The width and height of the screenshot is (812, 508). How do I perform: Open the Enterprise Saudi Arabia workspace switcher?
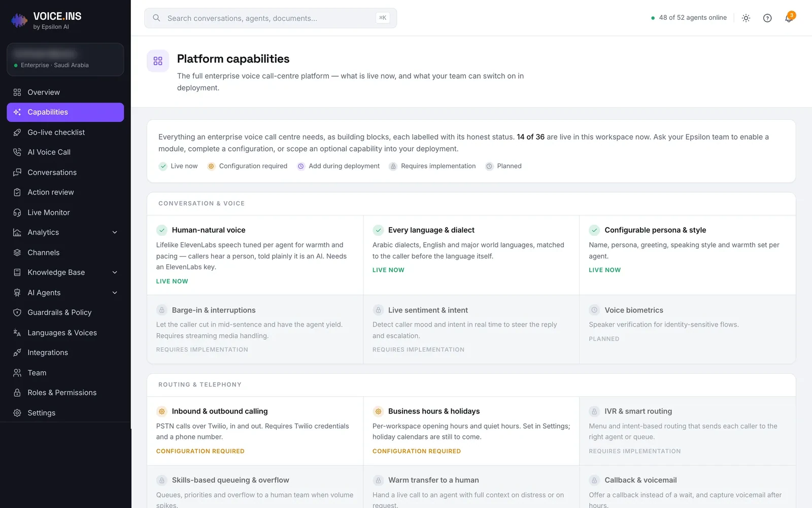(65, 59)
